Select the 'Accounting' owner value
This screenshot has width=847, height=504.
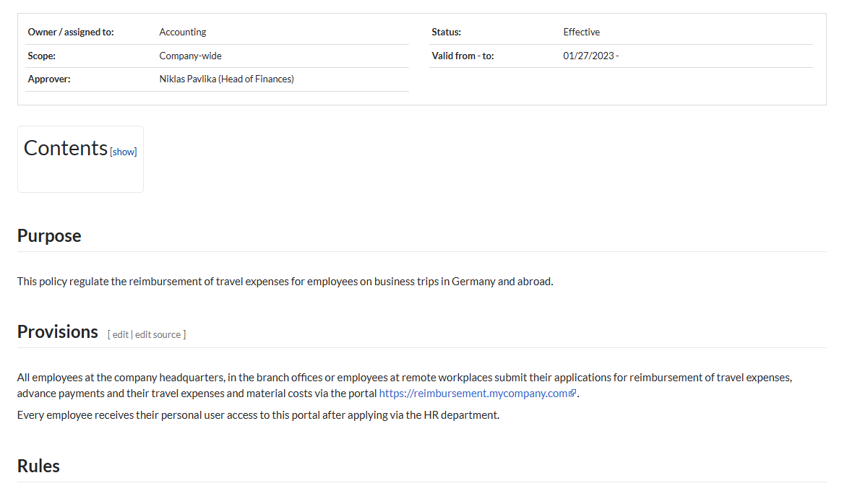pyautogui.click(x=183, y=32)
